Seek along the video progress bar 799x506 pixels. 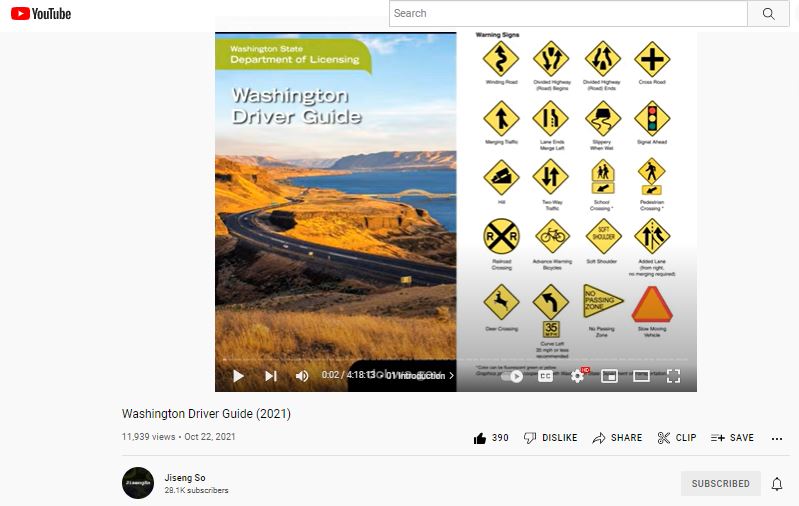pos(456,359)
